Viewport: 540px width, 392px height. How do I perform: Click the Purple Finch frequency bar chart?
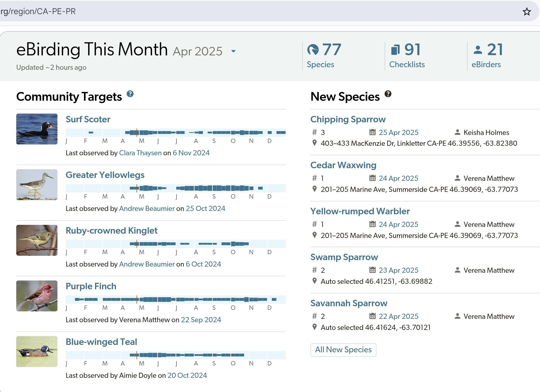coord(176,299)
